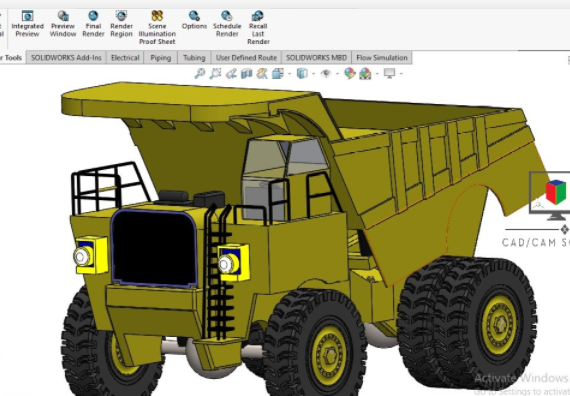The height and width of the screenshot is (396, 570).
Task: Open render Options
Action: 194,20
